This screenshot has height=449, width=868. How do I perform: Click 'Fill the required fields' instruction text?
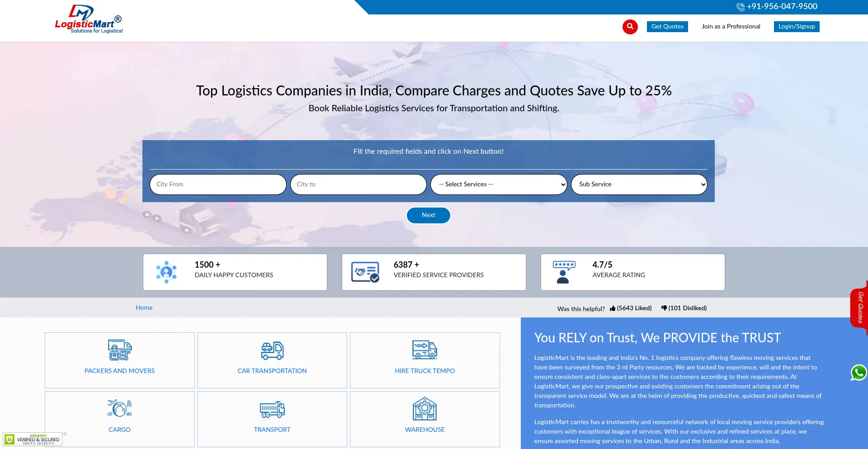pyautogui.click(x=429, y=151)
